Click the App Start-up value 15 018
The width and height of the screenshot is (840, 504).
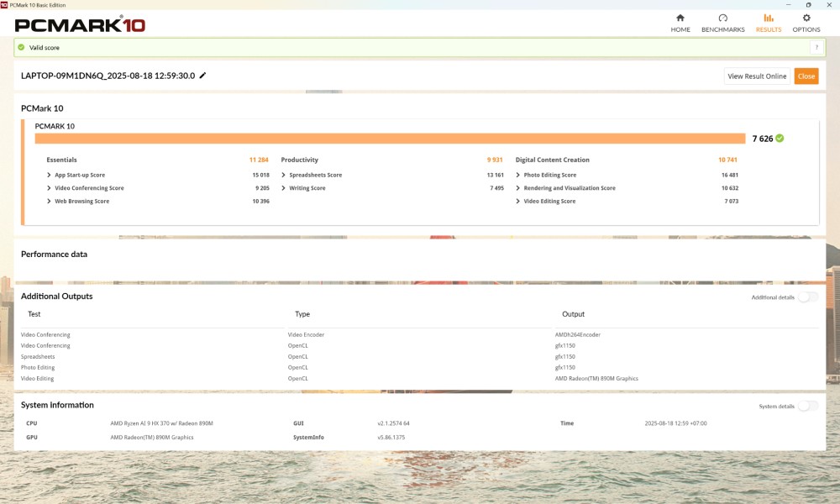click(x=261, y=176)
